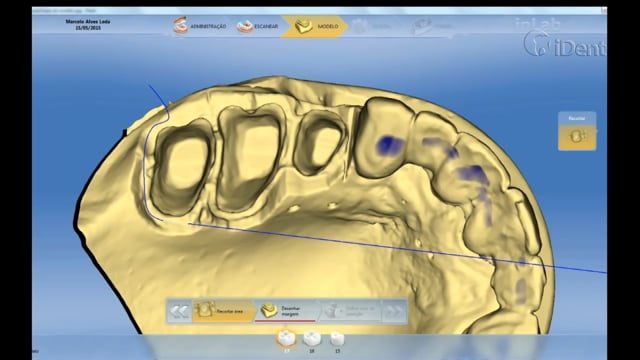Click the MODELO label
Image resolution: width=640 pixels, height=360 pixels.
pyautogui.click(x=328, y=27)
